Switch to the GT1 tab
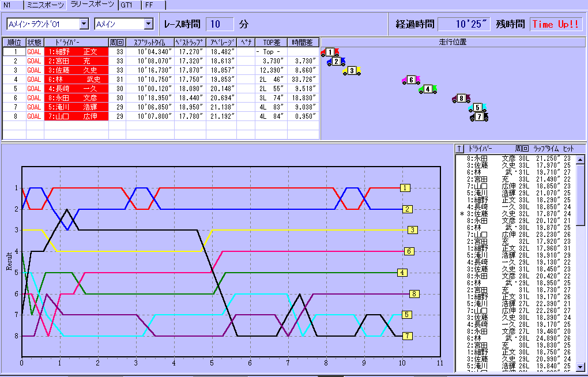This screenshot has height=377, width=588. point(127,5)
